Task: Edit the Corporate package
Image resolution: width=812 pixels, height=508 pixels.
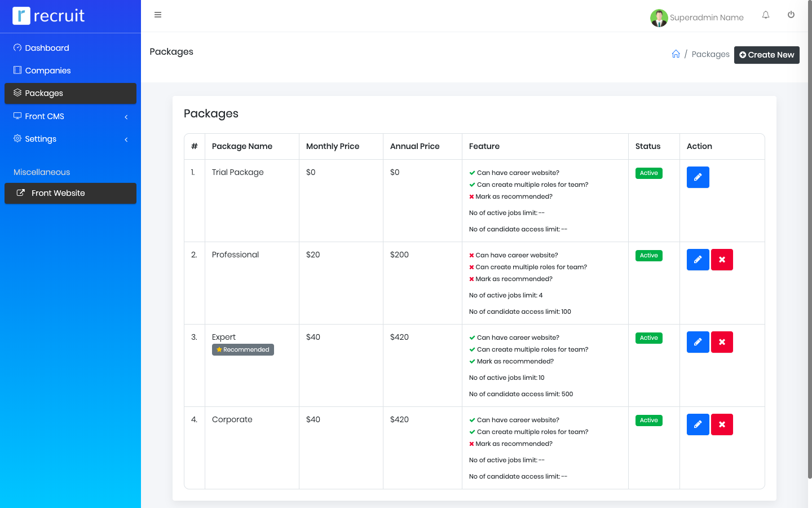Action: [x=698, y=424]
